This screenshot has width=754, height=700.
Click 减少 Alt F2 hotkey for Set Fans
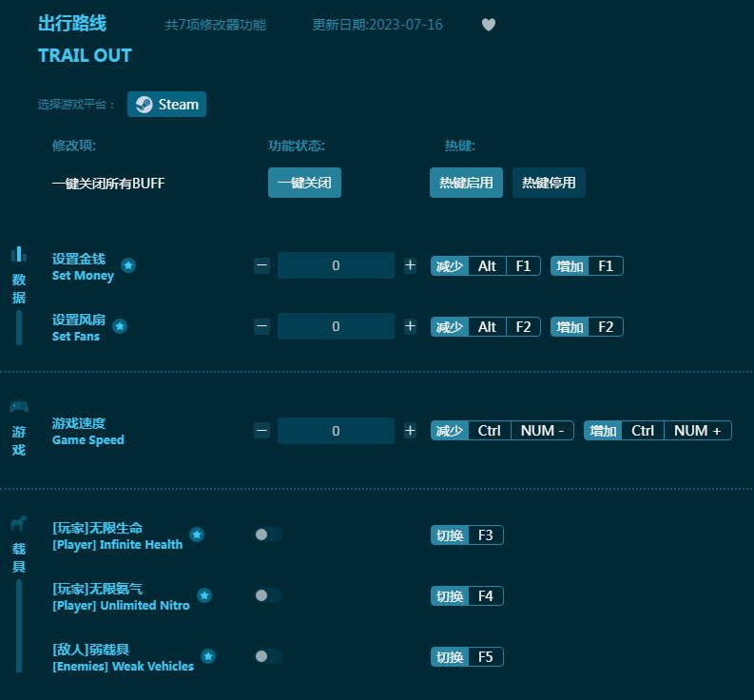pyautogui.click(x=486, y=327)
